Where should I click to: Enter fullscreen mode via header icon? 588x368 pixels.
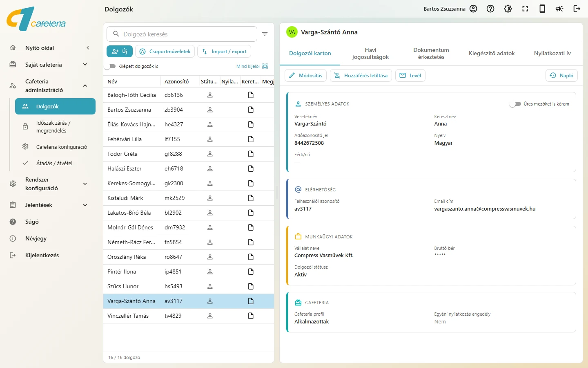525,9
